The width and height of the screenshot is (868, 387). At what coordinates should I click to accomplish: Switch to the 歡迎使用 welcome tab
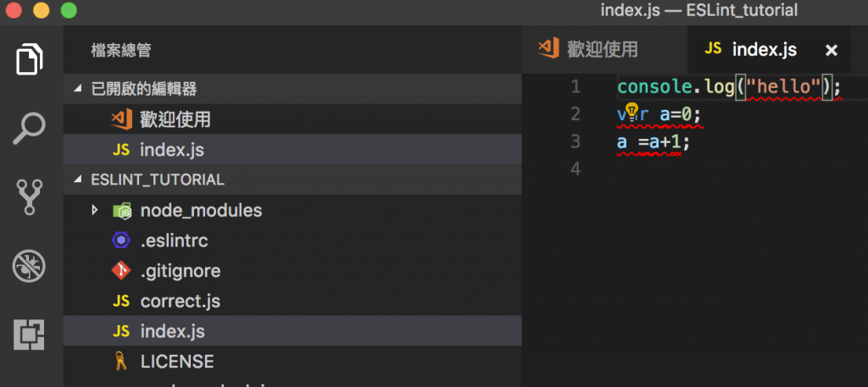(604, 49)
